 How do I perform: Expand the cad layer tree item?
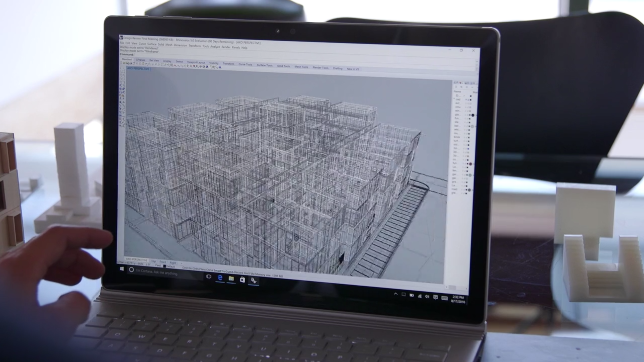(x=454, y=99)
